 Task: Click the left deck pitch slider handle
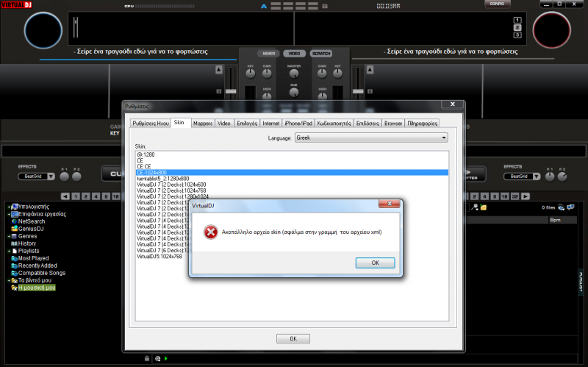(231, 91)
